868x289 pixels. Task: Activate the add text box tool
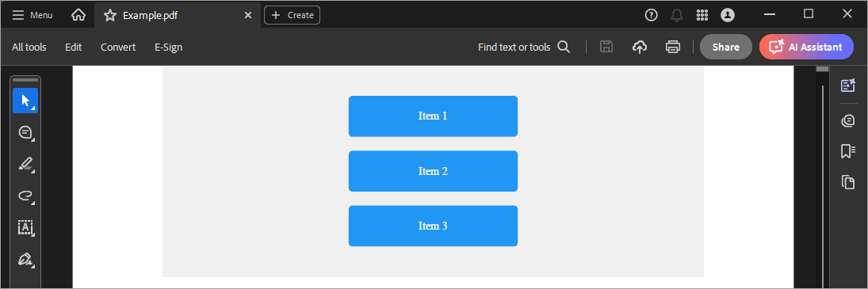click(x=25, y=227)
